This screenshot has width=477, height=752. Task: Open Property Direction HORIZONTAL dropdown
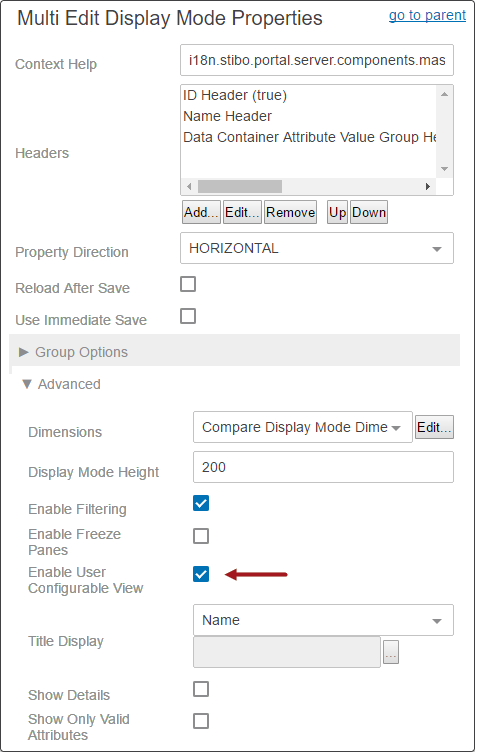(316, 248)
